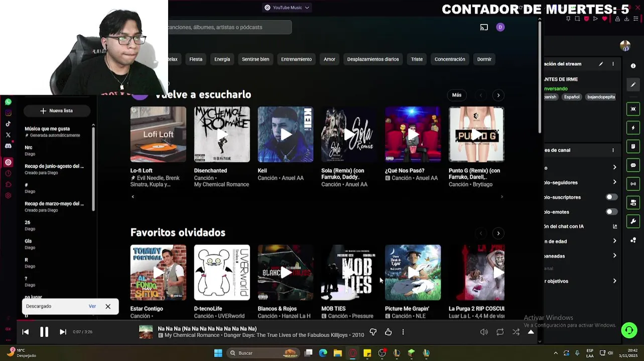Select the music player sidebar icon
Viewport: 644px width, 361px height.
click(8, 162)
